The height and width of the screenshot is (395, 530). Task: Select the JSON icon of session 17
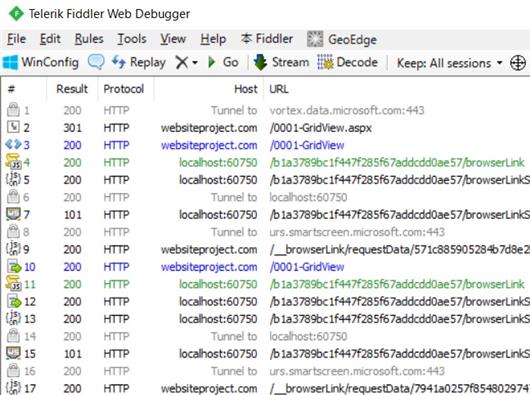(13, 388)
